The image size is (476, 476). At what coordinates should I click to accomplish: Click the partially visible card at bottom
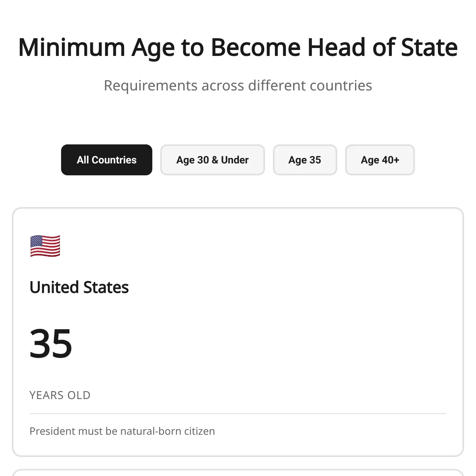238,473
